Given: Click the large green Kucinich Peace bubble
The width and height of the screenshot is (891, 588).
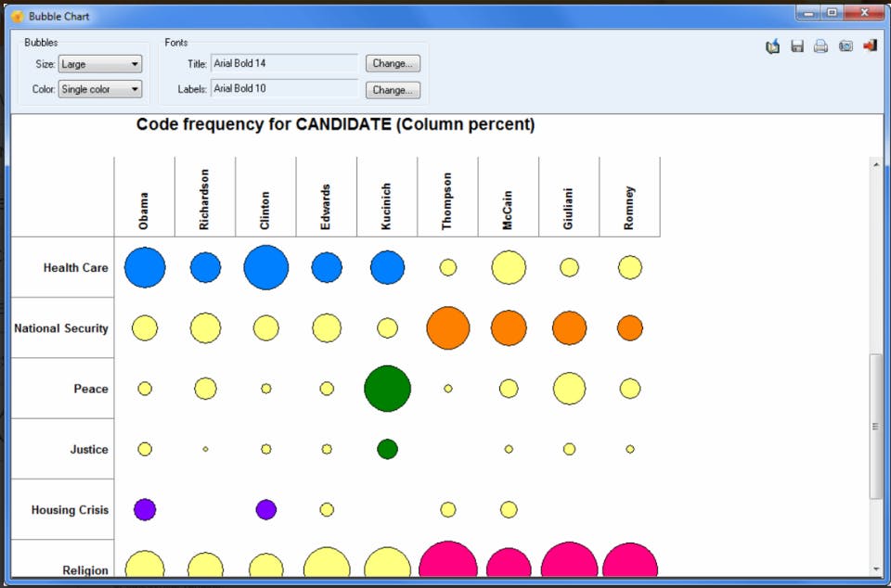Looking at the screenshot, I should 388,389.
